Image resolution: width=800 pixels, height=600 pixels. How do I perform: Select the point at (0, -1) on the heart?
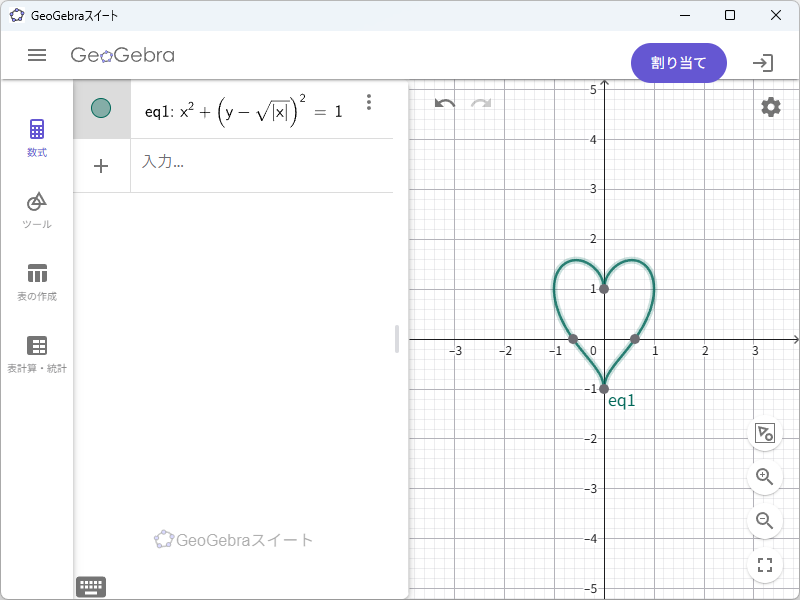(x=604, y=389)
